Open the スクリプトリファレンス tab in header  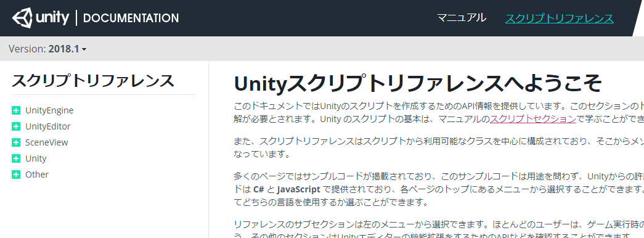[x=560, y=18]
